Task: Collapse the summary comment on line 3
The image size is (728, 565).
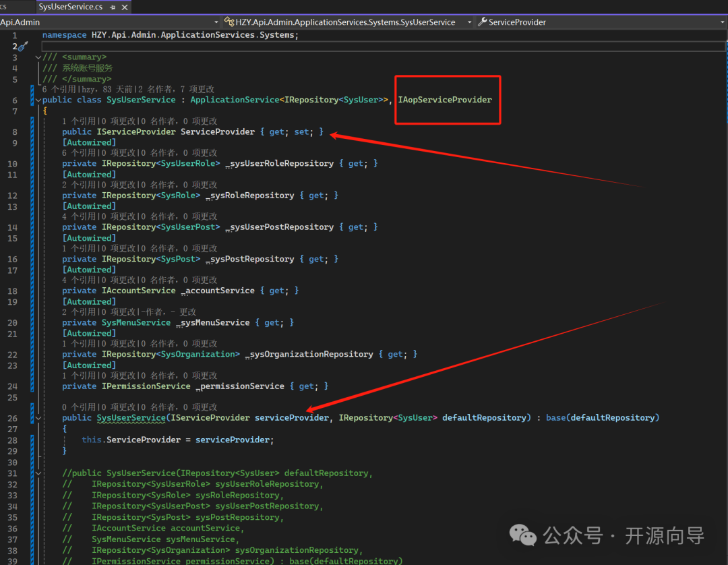Action: click(x=38, y=57)
